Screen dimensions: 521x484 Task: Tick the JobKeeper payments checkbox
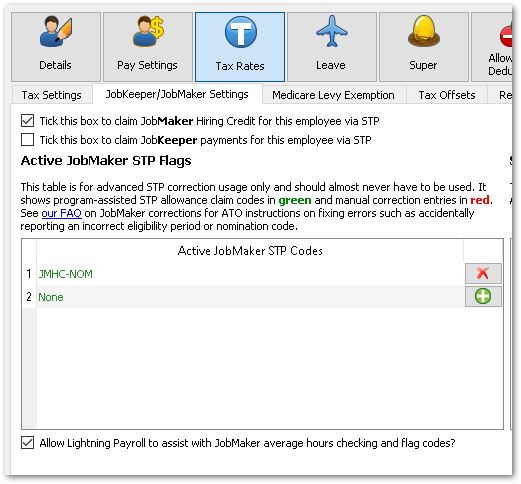point(27,140)
